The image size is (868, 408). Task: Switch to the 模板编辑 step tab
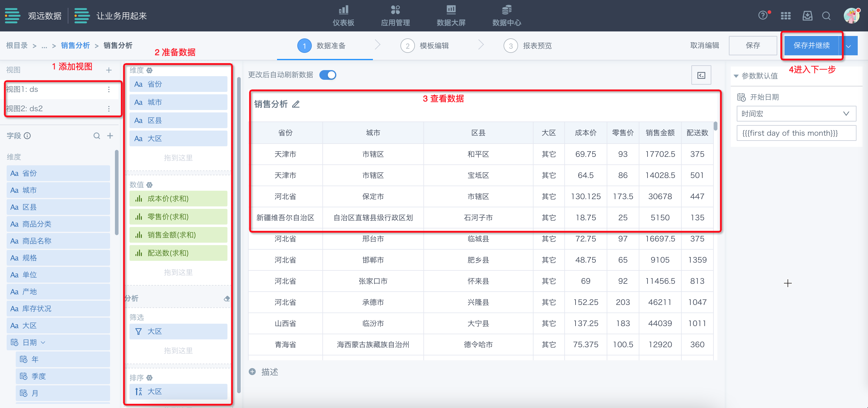pyautogui.click(x=434, y=46)
